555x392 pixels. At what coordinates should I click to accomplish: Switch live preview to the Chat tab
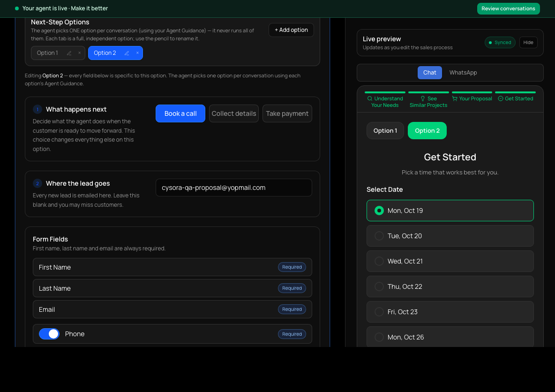click(430, 73)
